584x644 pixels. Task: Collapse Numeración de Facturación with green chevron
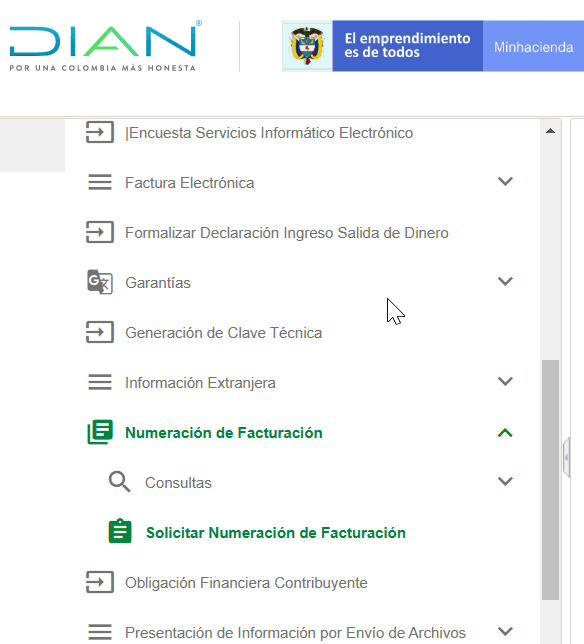(x=505, y=432)
